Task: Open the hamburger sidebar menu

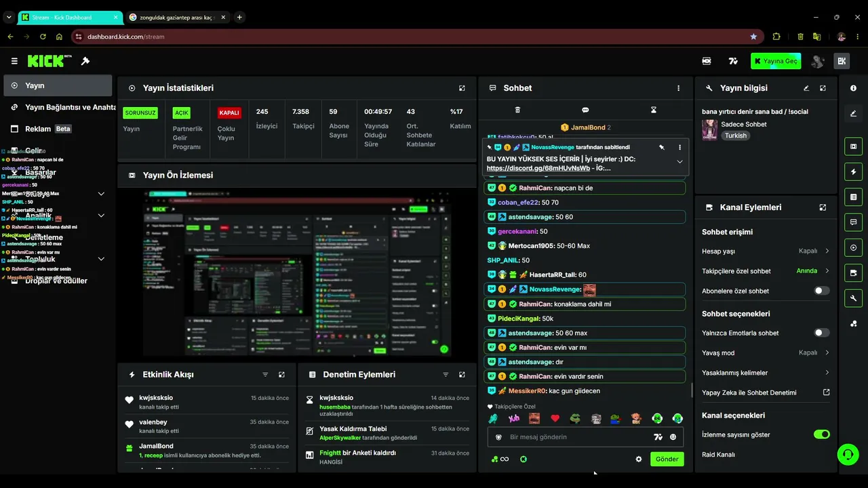Action: click(14, 61)
